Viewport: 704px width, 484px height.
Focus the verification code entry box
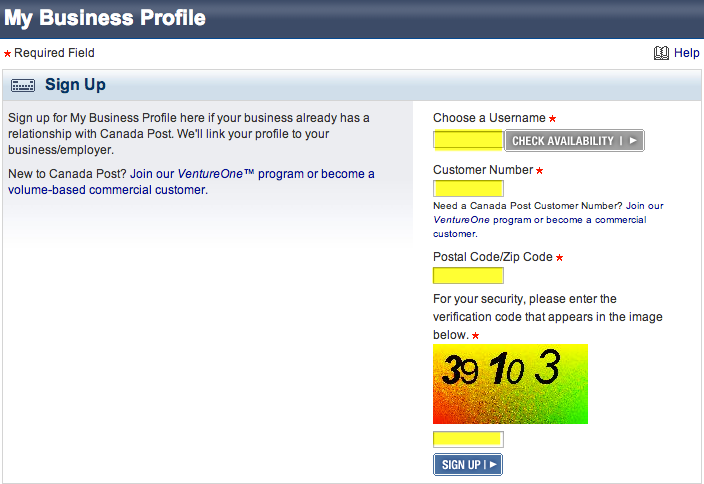(468, 439)
